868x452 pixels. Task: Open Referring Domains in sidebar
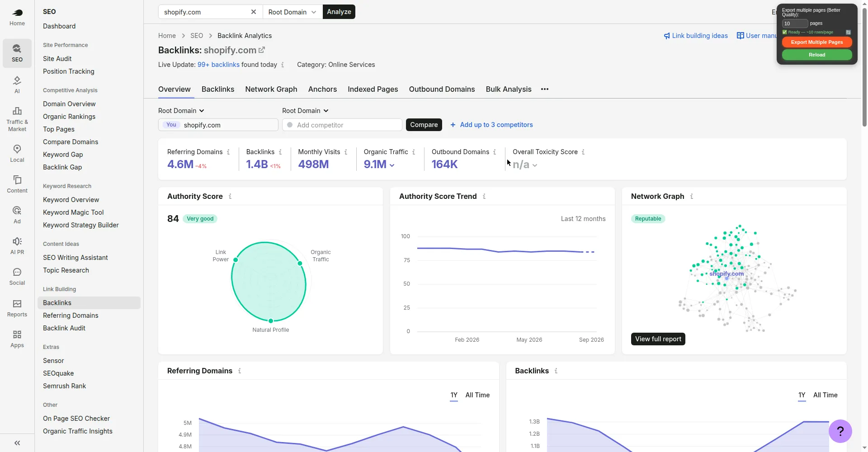89,315
